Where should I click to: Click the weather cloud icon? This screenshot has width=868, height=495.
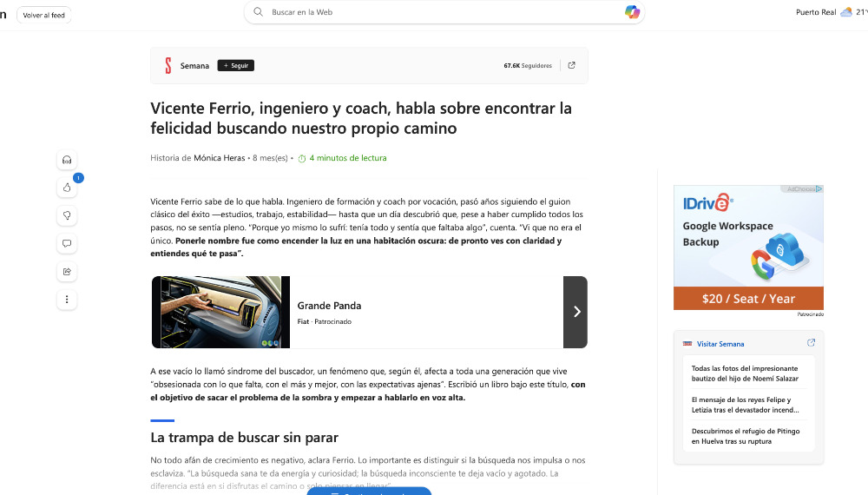(845, 12)
